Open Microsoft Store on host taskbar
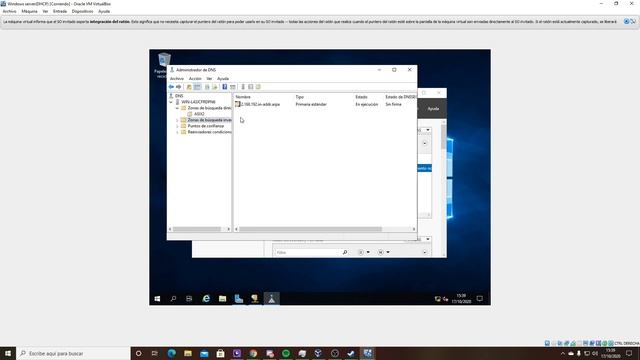The image size is (640, 360). pos(220,353)
